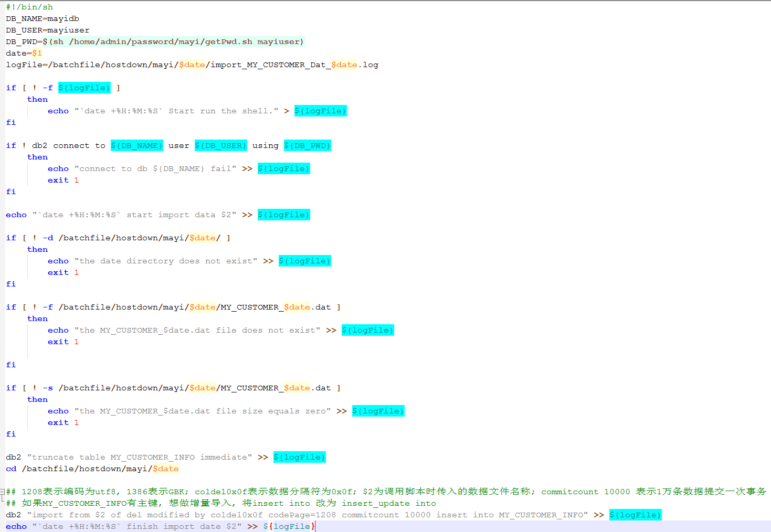Click the comment line starting with ## 1208

[386, 492]
